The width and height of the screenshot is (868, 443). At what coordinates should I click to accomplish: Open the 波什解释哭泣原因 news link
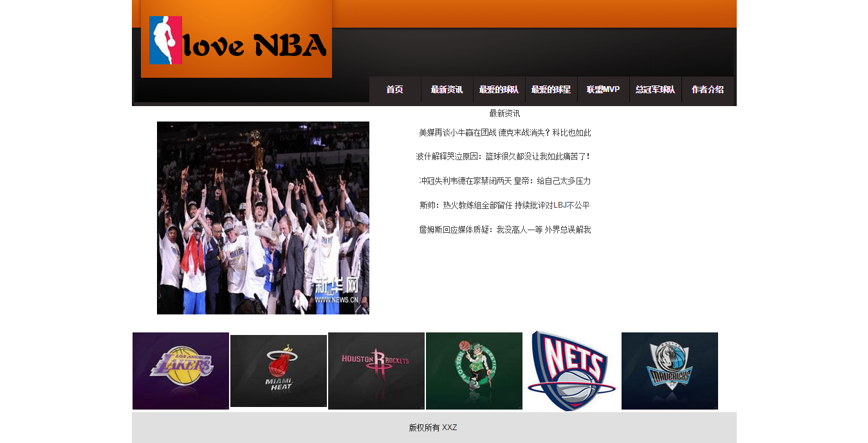(503, 157)
